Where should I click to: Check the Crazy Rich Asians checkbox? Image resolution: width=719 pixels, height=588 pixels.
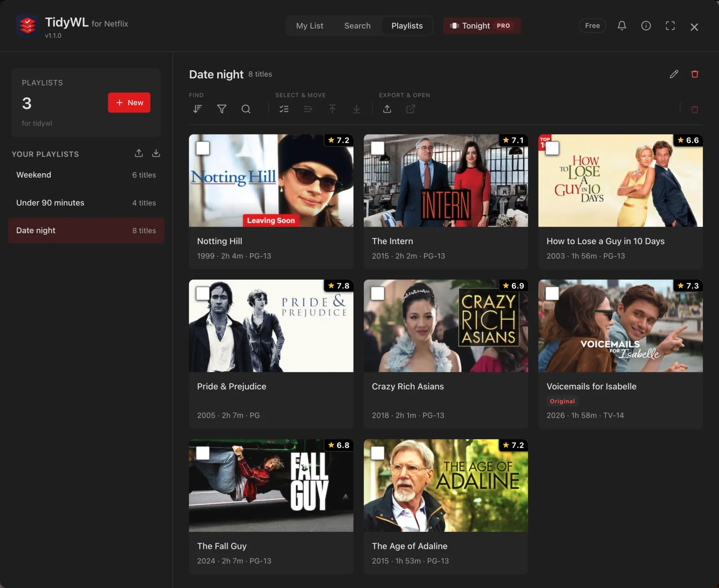[377, 294]
